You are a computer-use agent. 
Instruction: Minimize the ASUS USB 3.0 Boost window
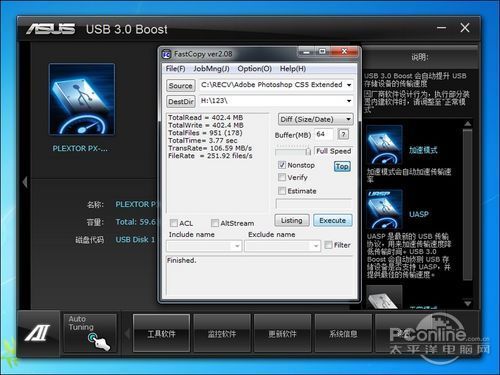pyautogui.click(x=442, y=28)
